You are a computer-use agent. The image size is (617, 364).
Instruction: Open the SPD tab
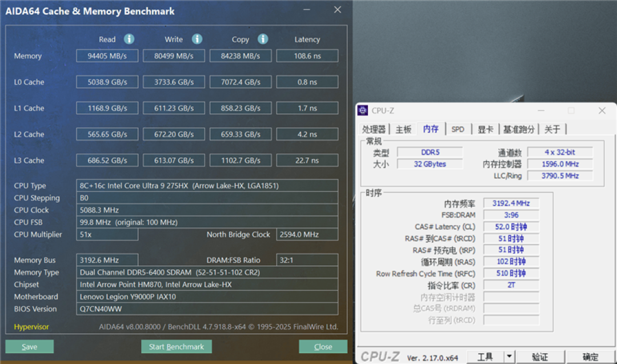click(x=458, y=130)
